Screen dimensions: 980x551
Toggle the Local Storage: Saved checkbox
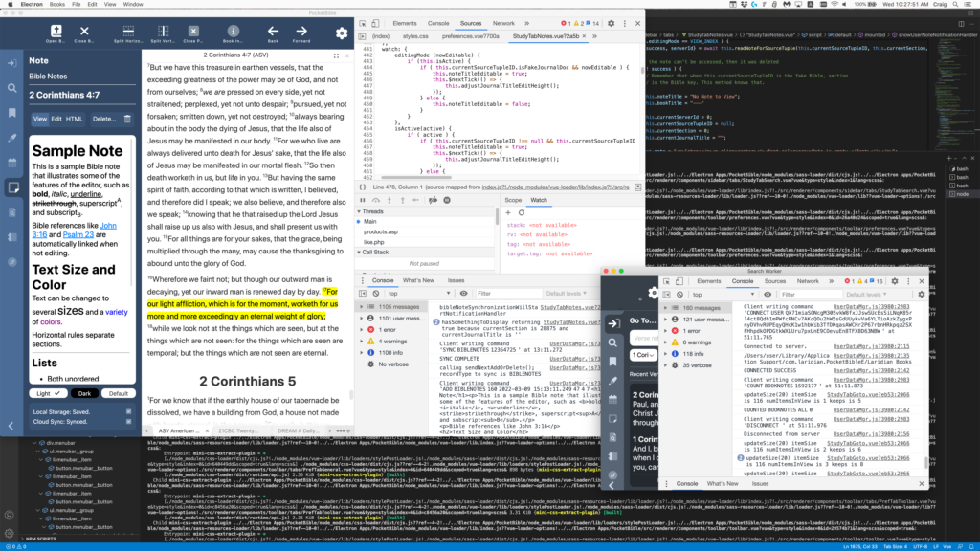[x=129, y=411]
